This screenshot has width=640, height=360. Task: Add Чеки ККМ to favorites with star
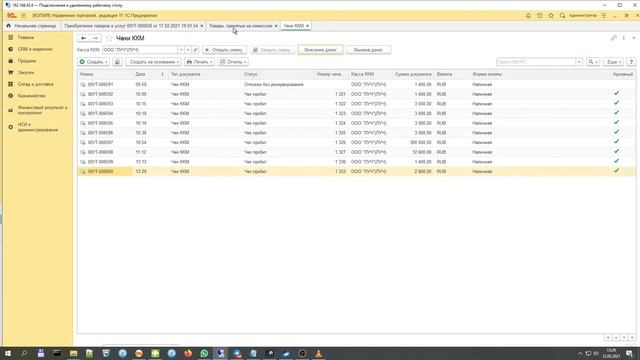(109, 38)
